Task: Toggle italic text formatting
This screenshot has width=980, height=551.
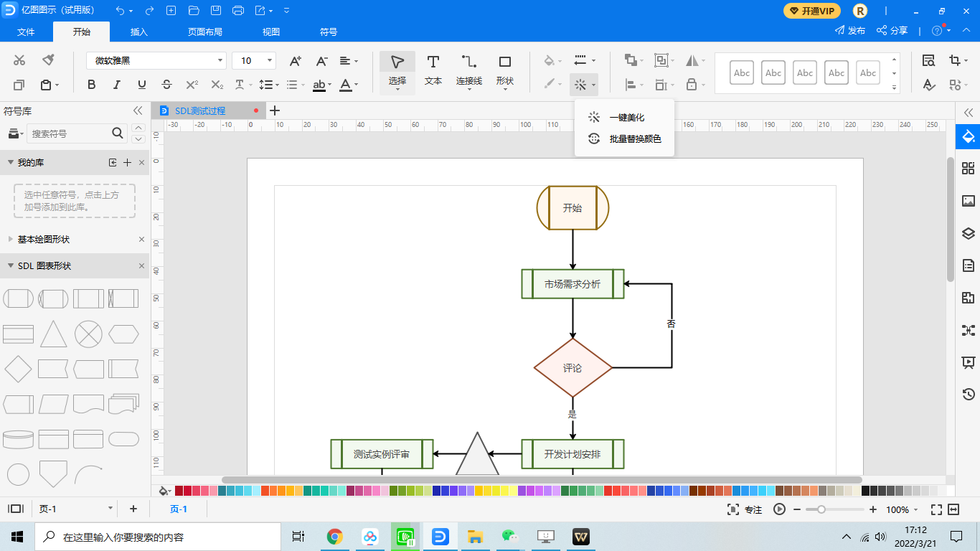Action: point(116,85)
